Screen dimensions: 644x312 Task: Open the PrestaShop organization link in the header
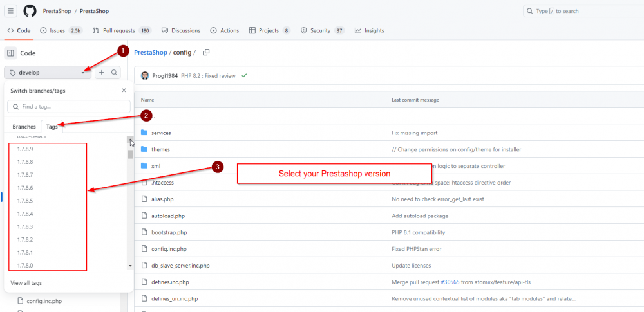(x=56, y=11)
